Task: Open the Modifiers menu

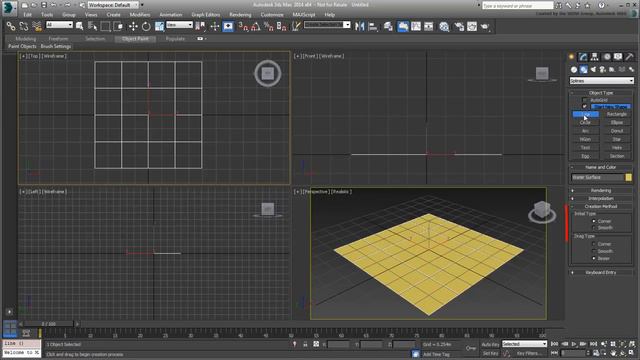Action: [x=140, y=15]
